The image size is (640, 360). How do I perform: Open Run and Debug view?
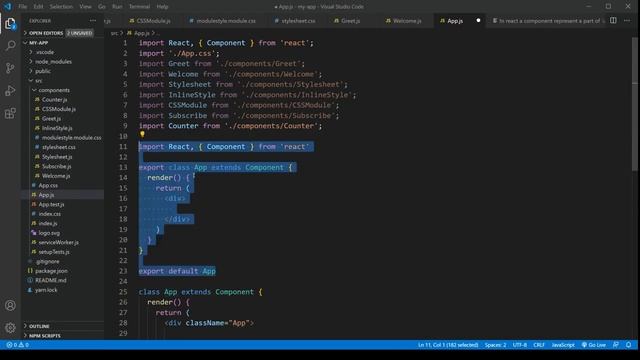point(10,91)
